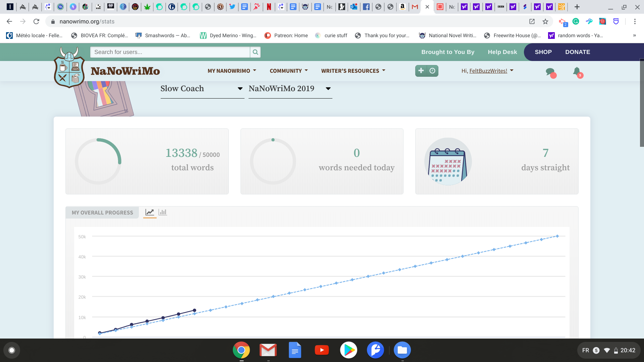The height and width of the screenshot is (362, 644).
Task: Click the Grammarly extension icon
Action: pos(576,21)
